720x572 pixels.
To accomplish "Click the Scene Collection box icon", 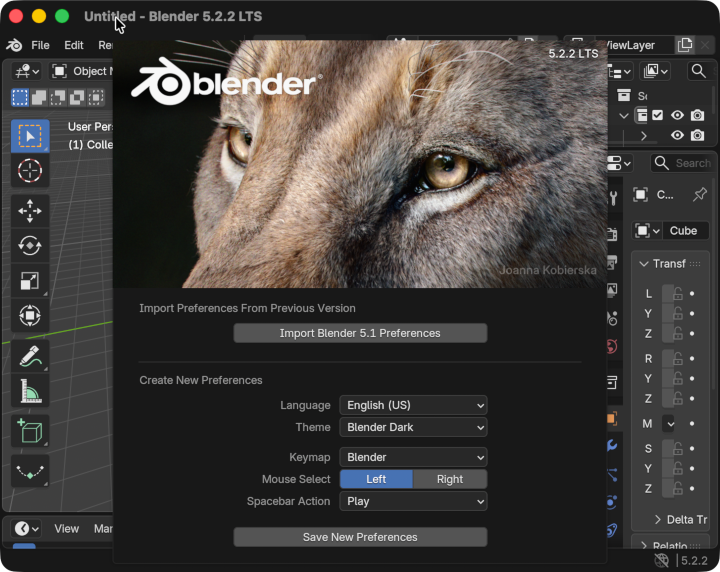I will coord(624,95).
